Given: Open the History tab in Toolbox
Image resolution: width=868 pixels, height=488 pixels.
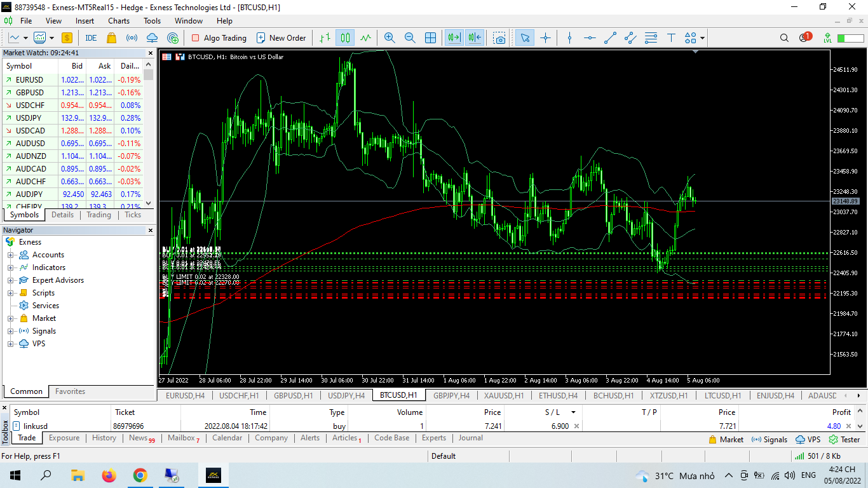Looking at the screenshot, I should 104,438.
